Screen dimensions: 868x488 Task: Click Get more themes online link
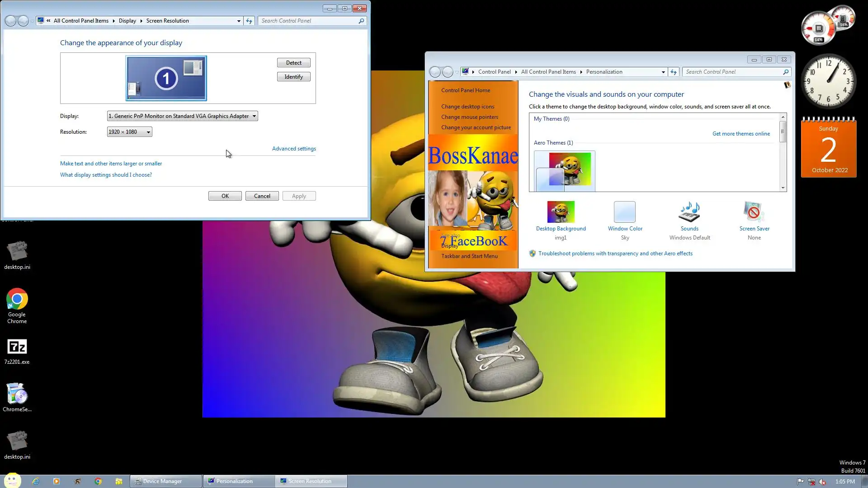point(741,134)
